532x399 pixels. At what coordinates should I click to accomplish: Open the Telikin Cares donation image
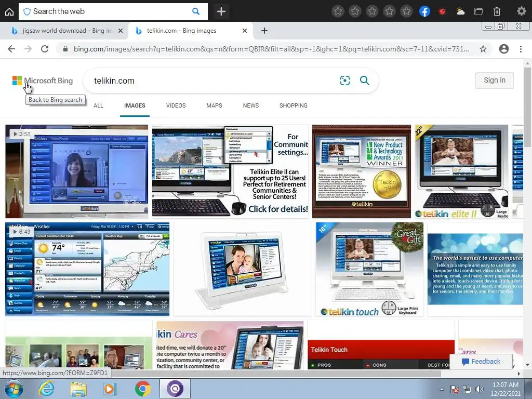(x=230, y=345)
